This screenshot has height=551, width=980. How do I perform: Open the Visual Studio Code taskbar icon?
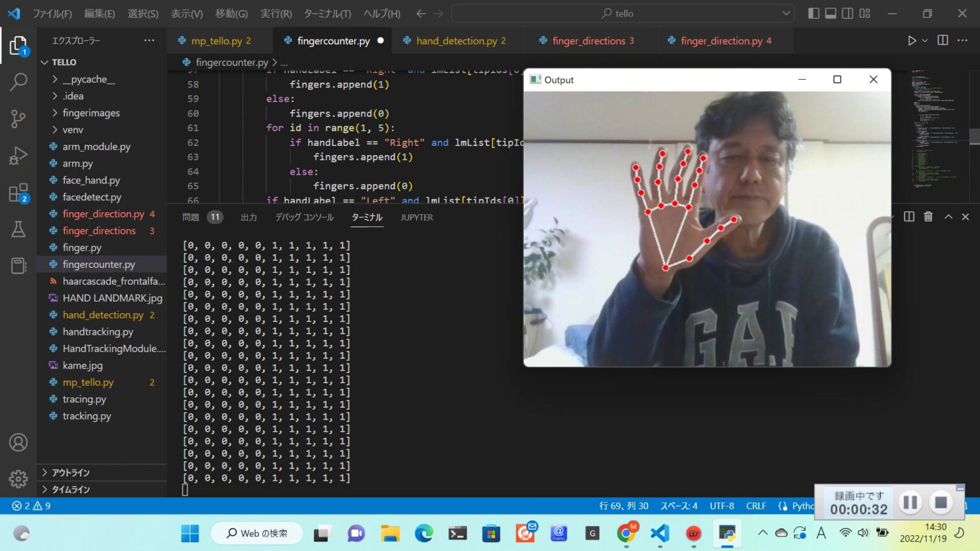pyautogui.click(x=659, y=533)
